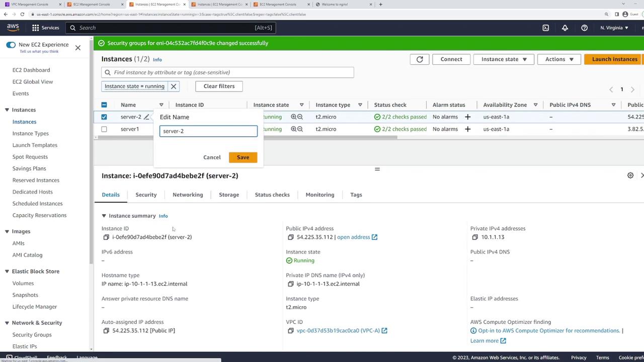The width and height of the screenshot is (644, 362).
Task: Copy the private IPv4 address 10.1.1.13
Action: (x=475, y=237)
